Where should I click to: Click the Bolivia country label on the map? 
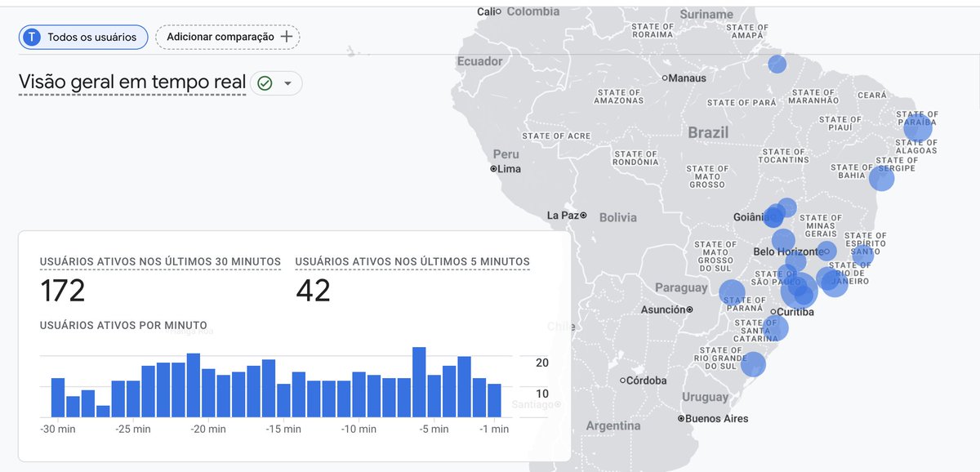617,217
